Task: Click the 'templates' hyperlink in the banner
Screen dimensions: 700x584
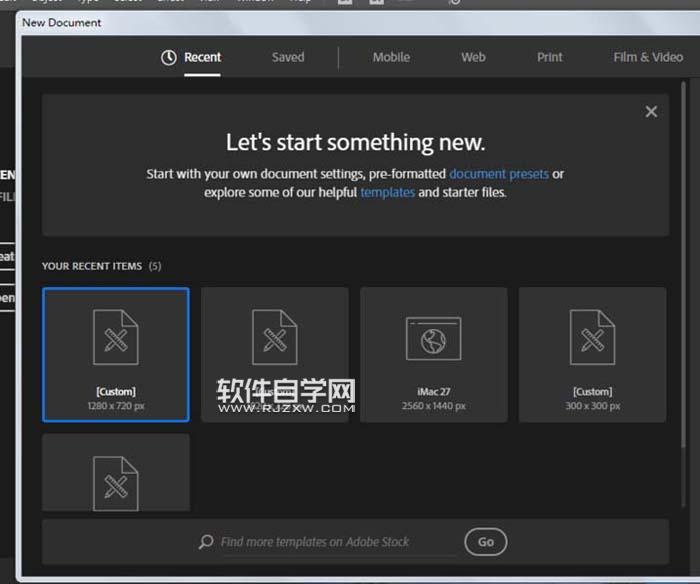Action: 387,192
